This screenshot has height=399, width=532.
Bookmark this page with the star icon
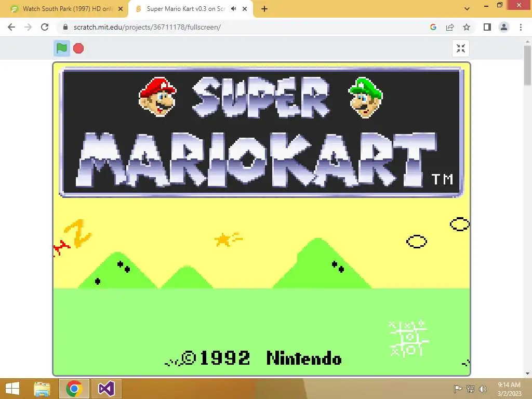(467, 27)
